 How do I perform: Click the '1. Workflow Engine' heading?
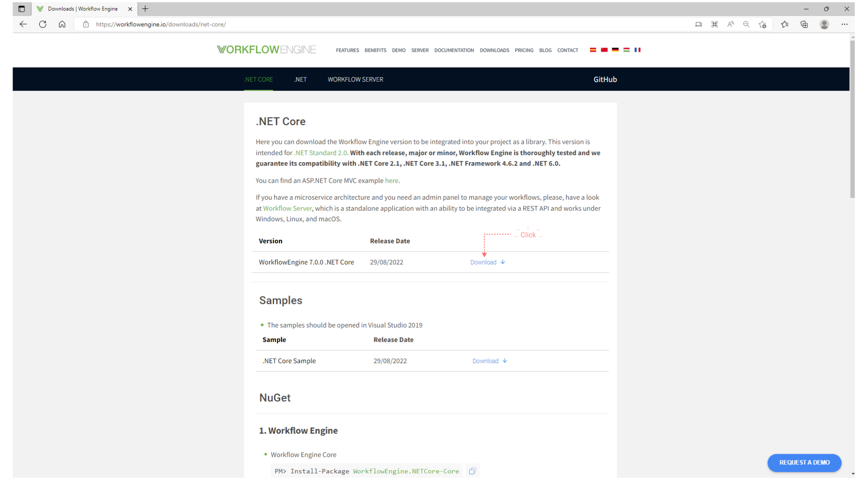tap(299, 431)
